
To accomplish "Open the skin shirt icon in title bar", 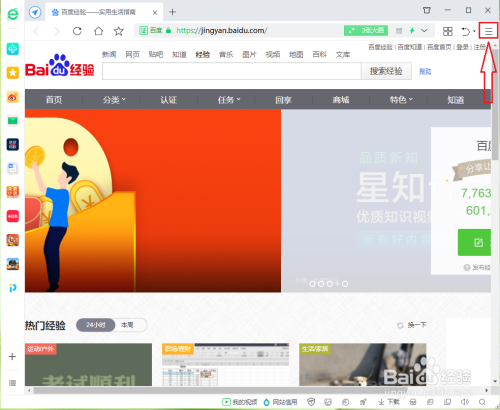I will tap(427, 10).
